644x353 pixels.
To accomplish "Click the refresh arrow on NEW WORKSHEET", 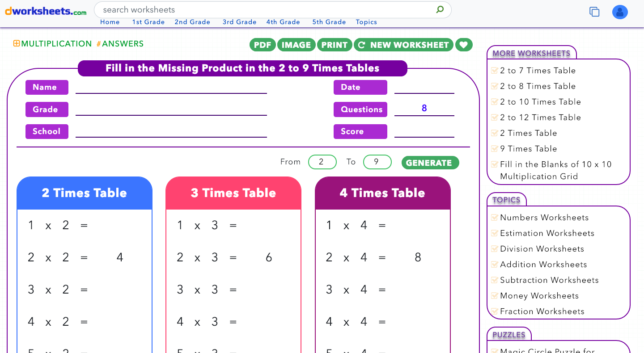I will point(361,45).
